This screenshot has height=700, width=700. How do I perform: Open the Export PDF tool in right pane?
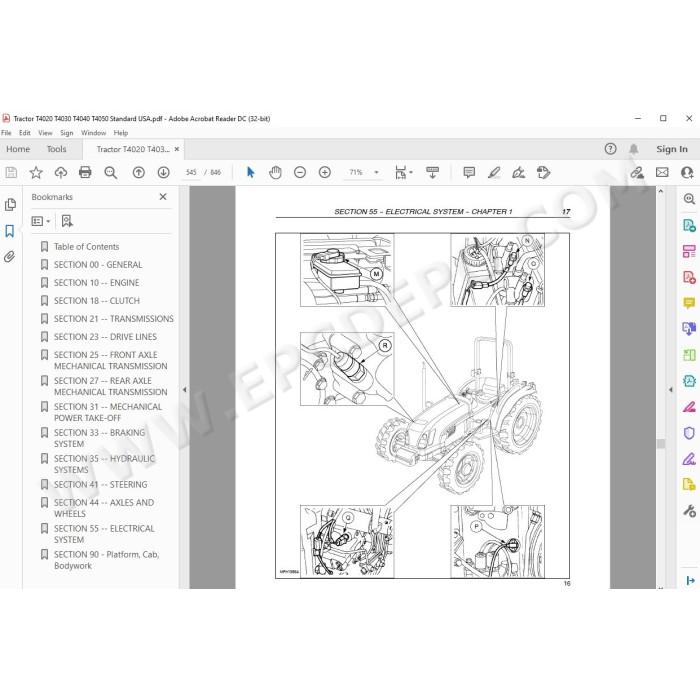pos(689,225)
